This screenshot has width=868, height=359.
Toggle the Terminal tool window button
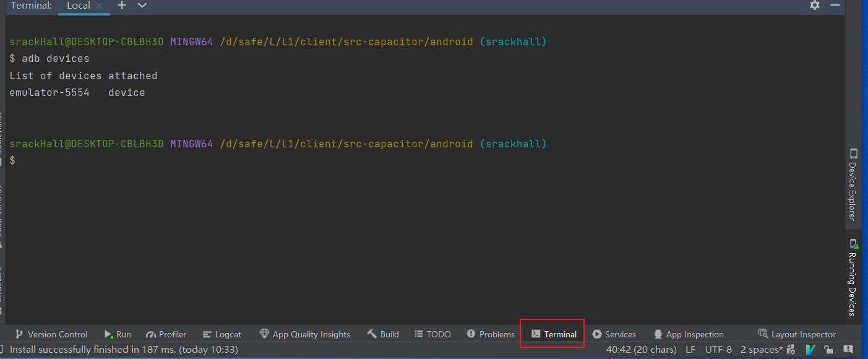[x=554, y=334]
